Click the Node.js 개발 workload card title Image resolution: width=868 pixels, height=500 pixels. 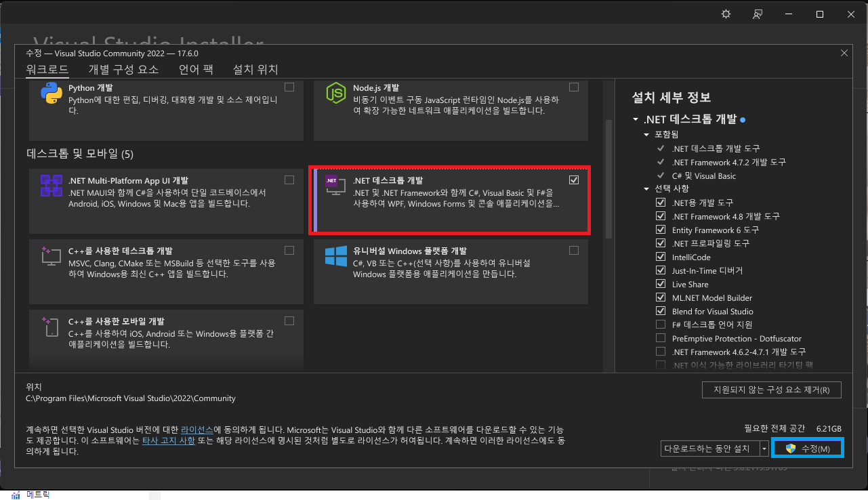[376, 88]
